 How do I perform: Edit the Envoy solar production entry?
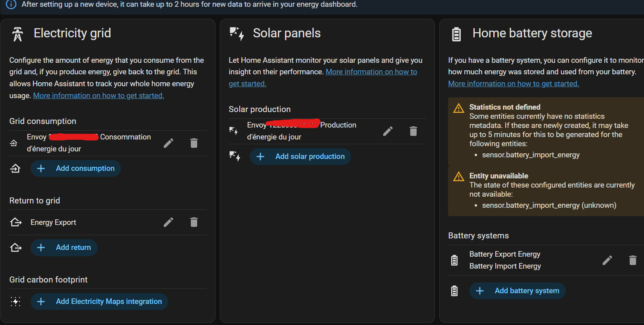click(388, 131)
